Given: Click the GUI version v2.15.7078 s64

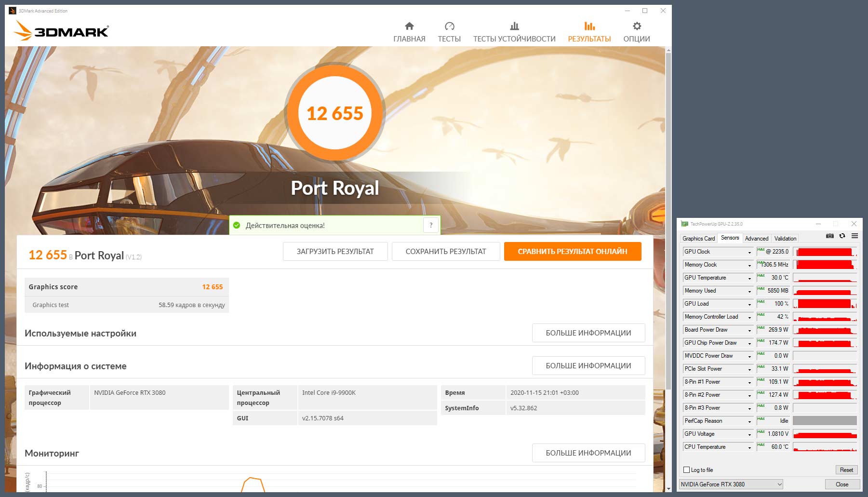Looking at the screenshot, I should point(323,418).
